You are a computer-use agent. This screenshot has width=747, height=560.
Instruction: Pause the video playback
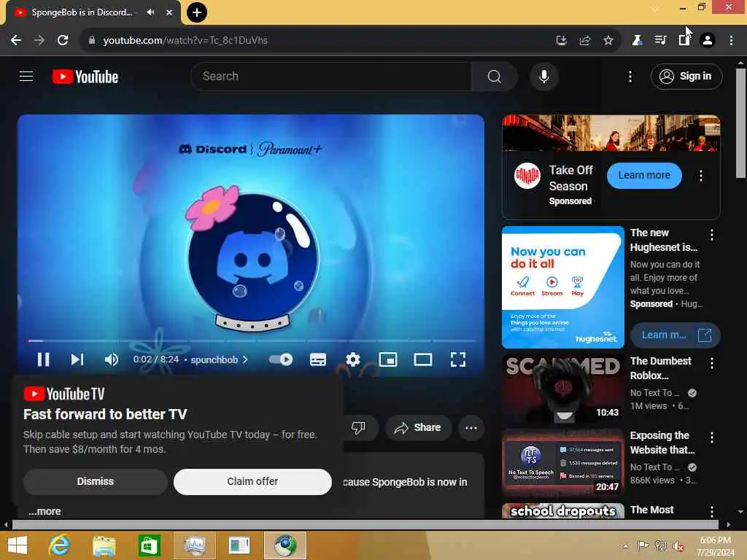click(43, 359)
